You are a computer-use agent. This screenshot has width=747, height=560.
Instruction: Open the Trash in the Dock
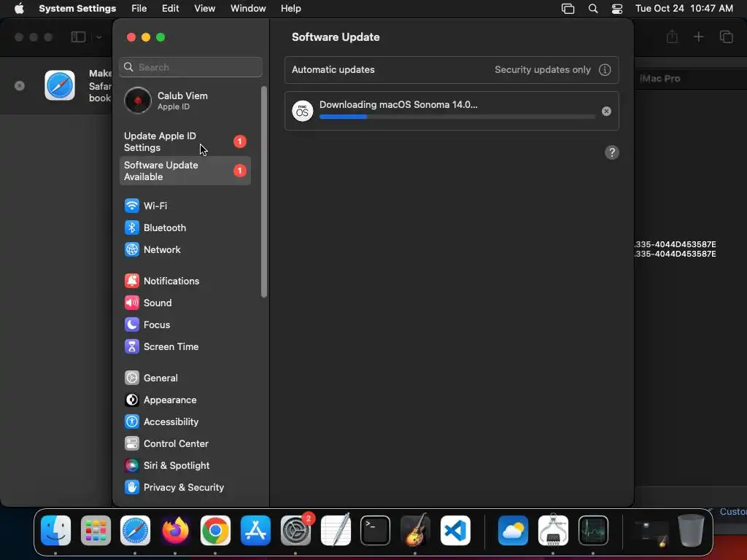(x=692, y=530)
